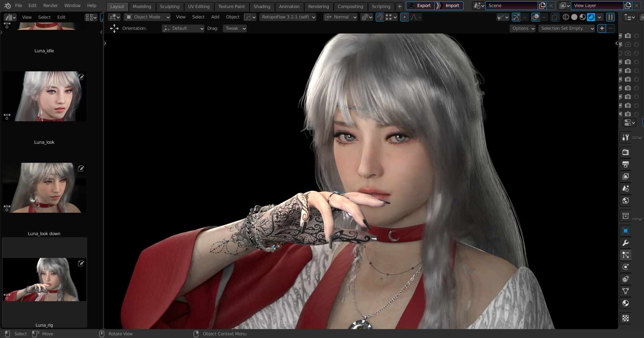Open the Object menu

click(232, 17)
